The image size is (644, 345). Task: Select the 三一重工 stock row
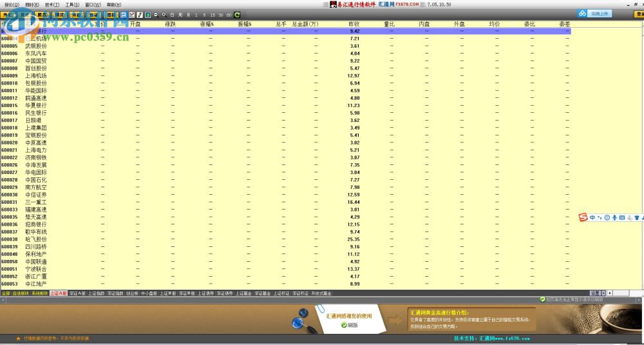tap(285, 202)
